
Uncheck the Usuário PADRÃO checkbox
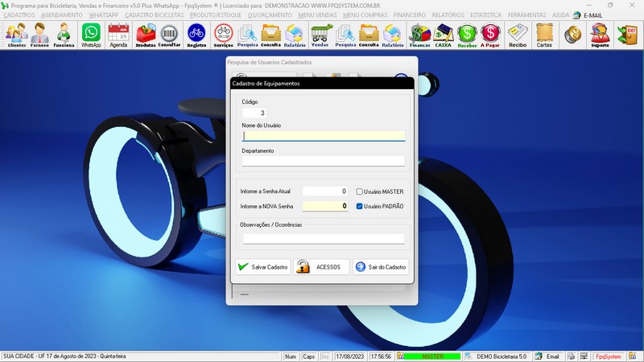(360, 206)
